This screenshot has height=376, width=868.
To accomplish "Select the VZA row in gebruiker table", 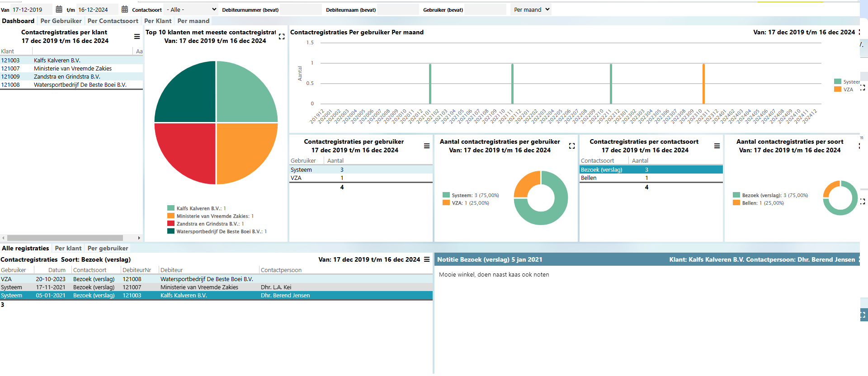I will tap(361, 178).
